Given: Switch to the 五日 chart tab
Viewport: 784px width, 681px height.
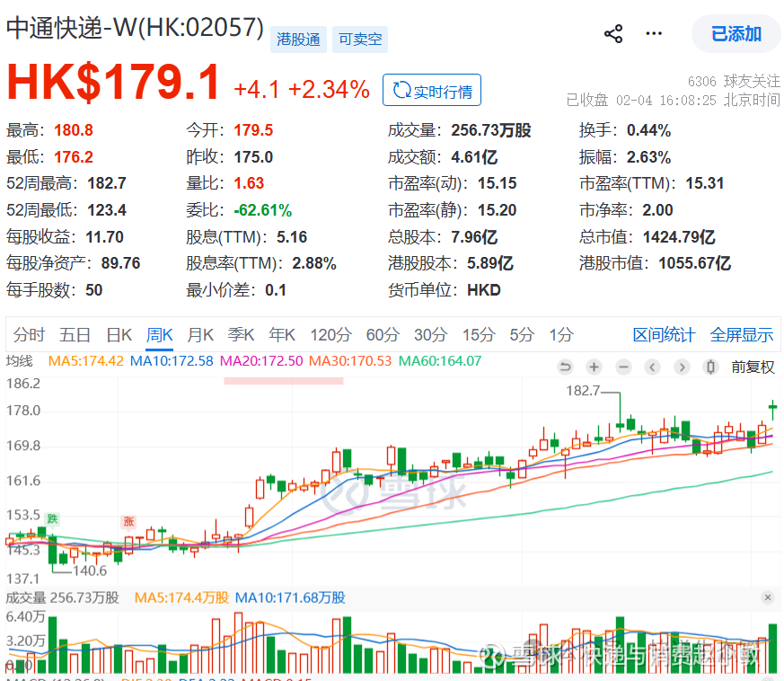Looking at the screenshot, I should click(75, 334).
